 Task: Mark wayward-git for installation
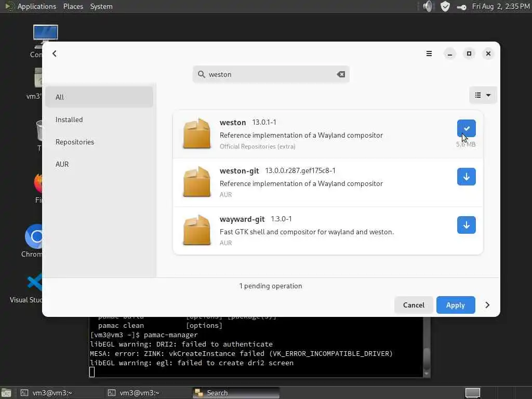click(x=466, y=225)
